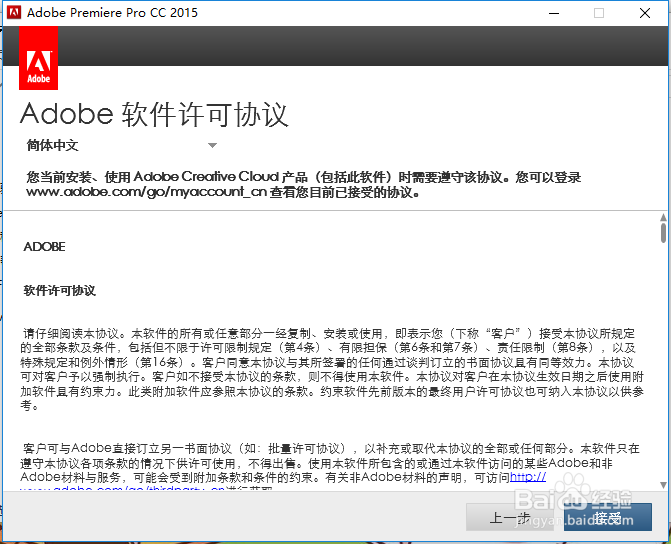The image size is (671, 544).
Task: Minimize the installer window
Action: click(x=554, y=13)
